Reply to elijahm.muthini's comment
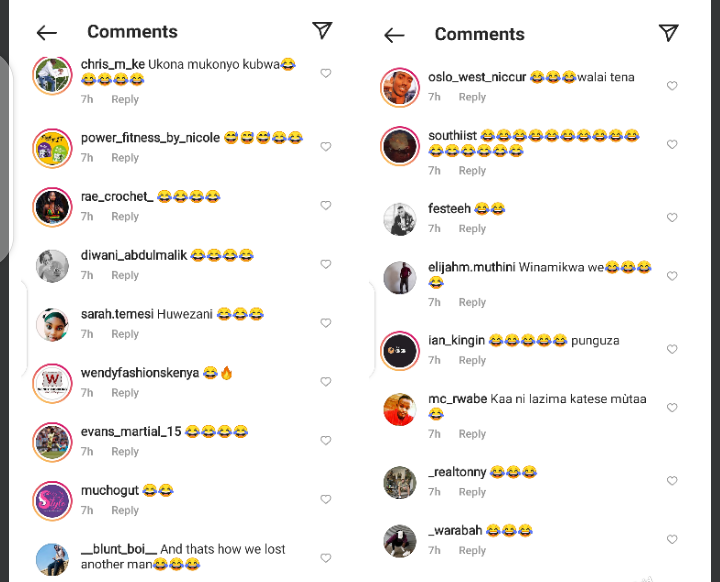The image size is (720, 582). [472, 302]
